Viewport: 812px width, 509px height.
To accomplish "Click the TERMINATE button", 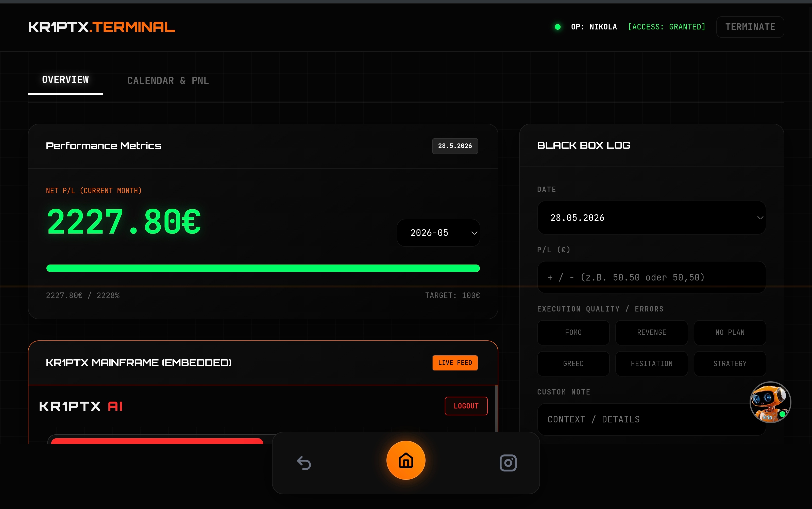I will coord(750,27).
